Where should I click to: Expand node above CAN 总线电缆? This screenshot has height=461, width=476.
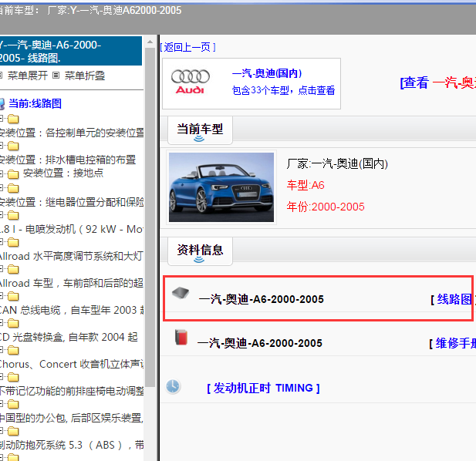tap(2, 296)
